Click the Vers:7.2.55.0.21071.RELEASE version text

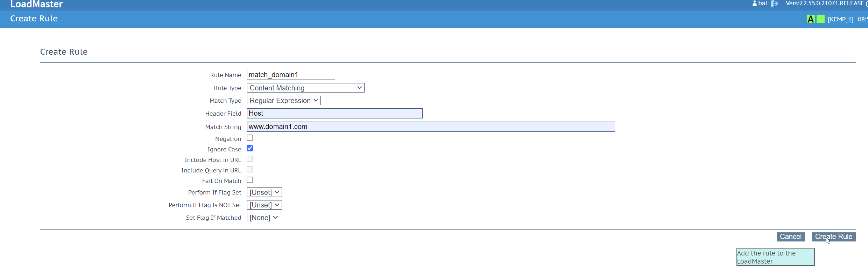pos(825,4)
